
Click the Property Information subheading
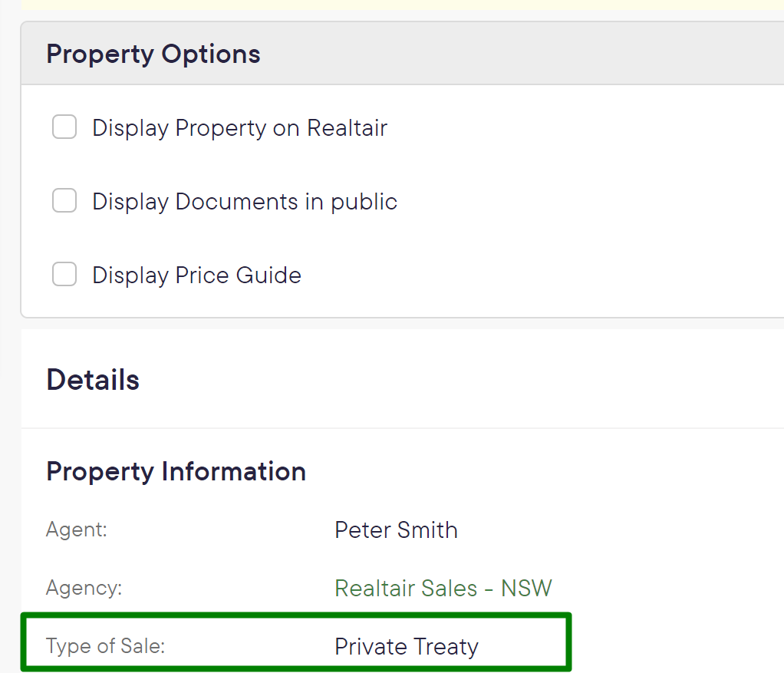(176, 471)
